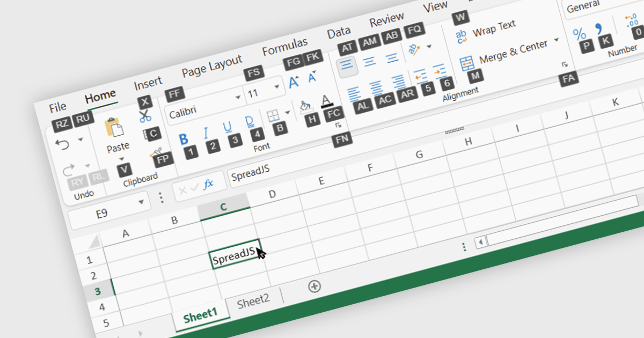Viewport: 644px width, 338px height.
Task: Expand the Orientation dropdown arrow
Action: click(x=429, y=47)
